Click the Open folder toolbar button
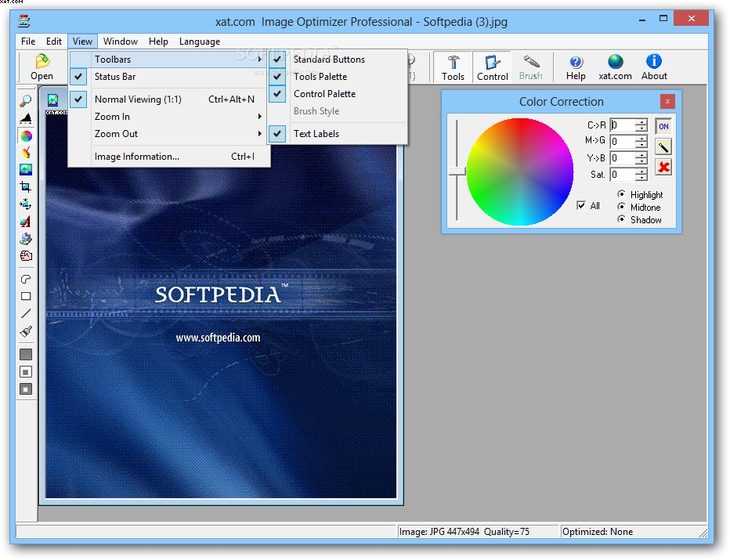 click(42, 67)
